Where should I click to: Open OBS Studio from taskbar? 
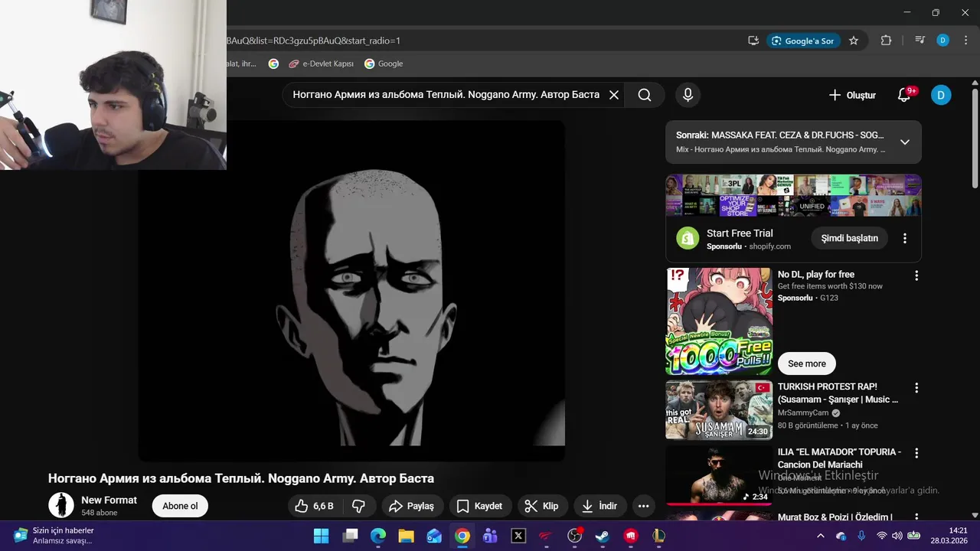tap(574, 536)
